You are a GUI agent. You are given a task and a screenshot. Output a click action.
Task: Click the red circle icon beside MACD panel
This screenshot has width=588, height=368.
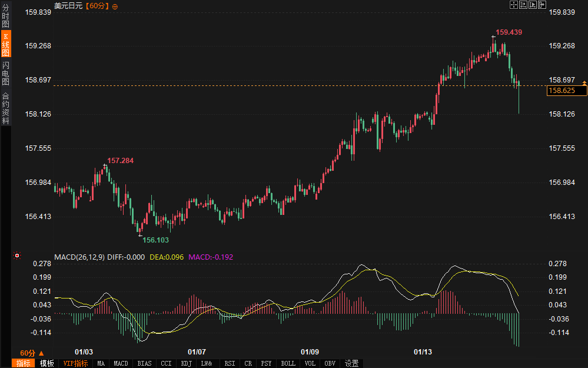(x=17, y=256)
